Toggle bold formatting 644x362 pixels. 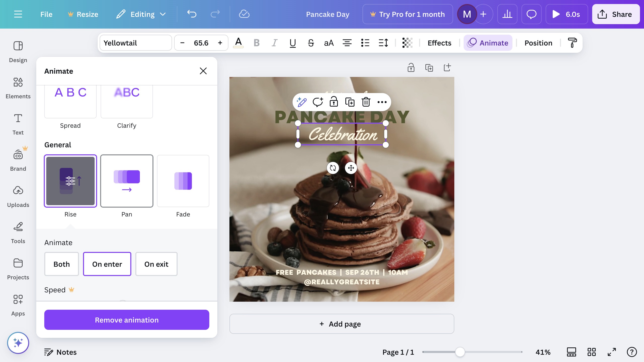click(x=257, y=43)
